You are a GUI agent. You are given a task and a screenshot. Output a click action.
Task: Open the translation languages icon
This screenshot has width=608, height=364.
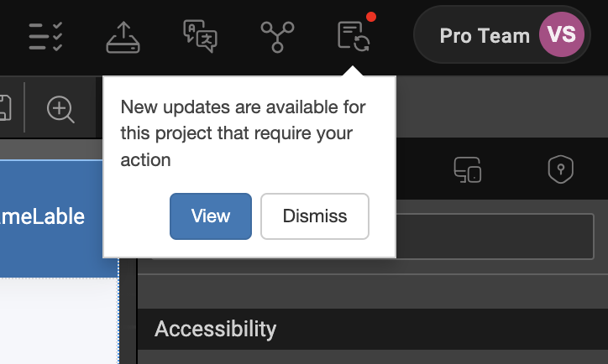[200, 36]
